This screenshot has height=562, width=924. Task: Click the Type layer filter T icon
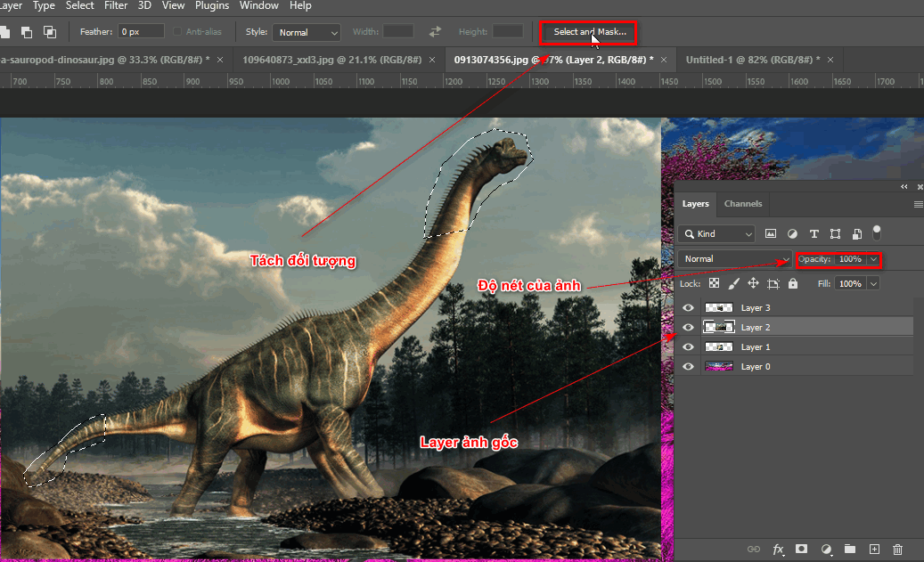pos(814,232)
